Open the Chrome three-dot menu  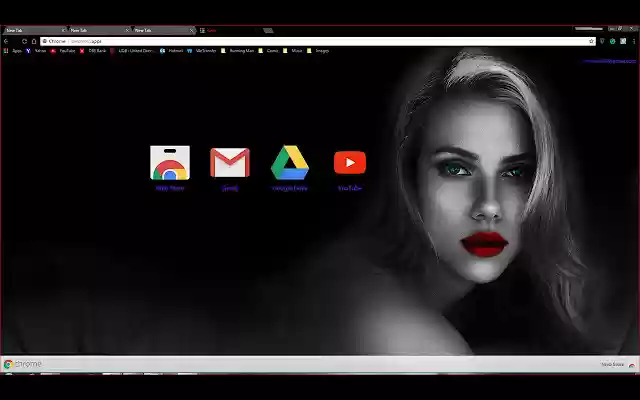(x=634, y=41)
